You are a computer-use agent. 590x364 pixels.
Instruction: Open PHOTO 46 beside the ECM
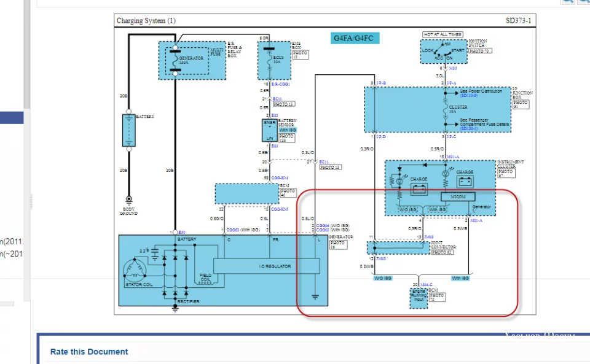click(x=288, y=193)
